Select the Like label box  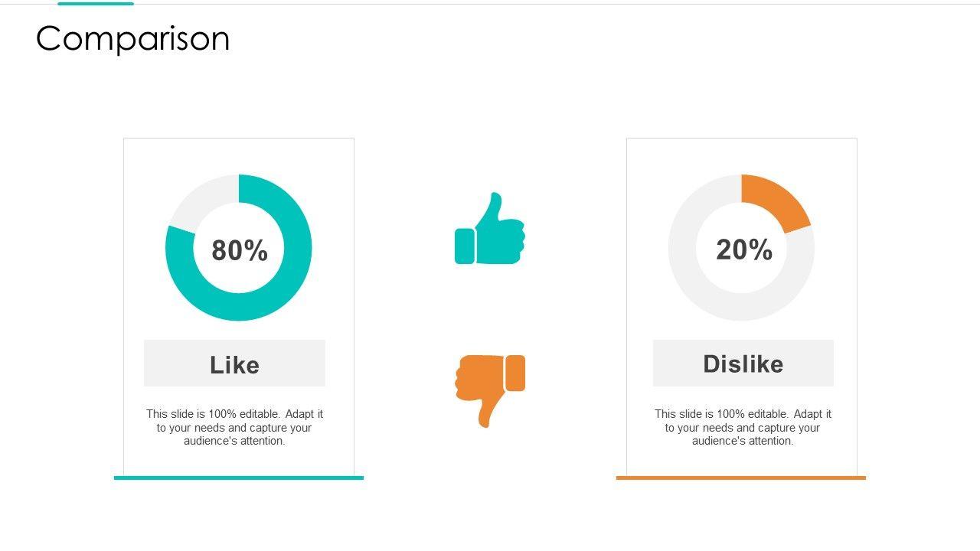(234, 364)
